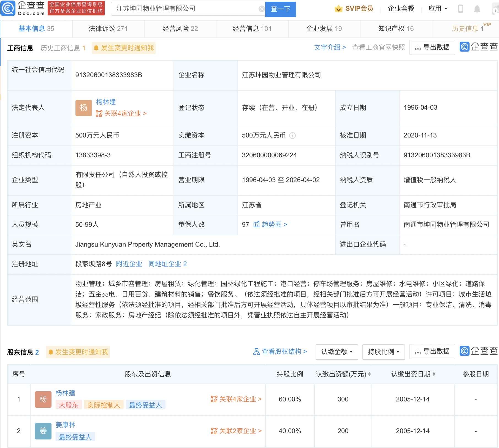Open 历史工商信息 1 section

coord(63,48)
